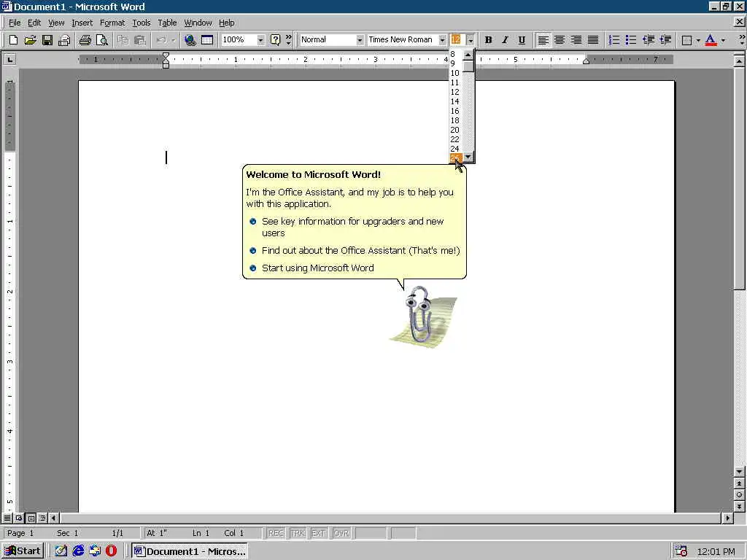Insert a hyperlink with globe icon
Viewport: 747px width, 560px height.
tap(190, 40)
